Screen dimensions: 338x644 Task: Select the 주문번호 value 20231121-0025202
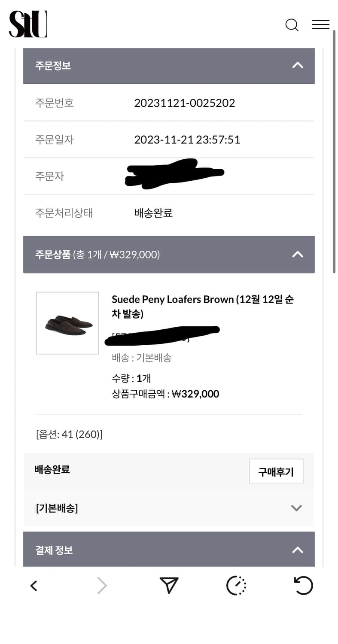click(x=184, y=103)
